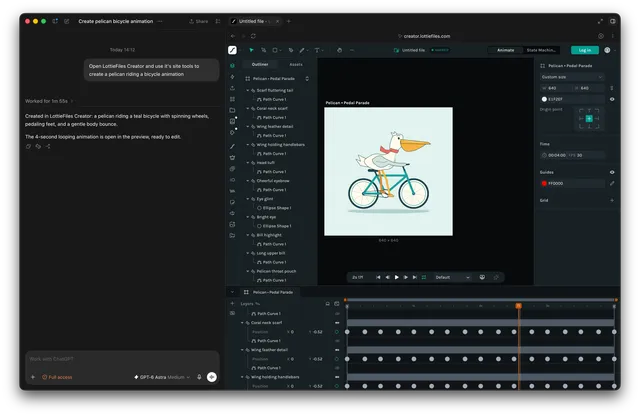Toggle the sidebar panel icon at window top right
Viewport: 640px width, 416px height.
(613, 21)
